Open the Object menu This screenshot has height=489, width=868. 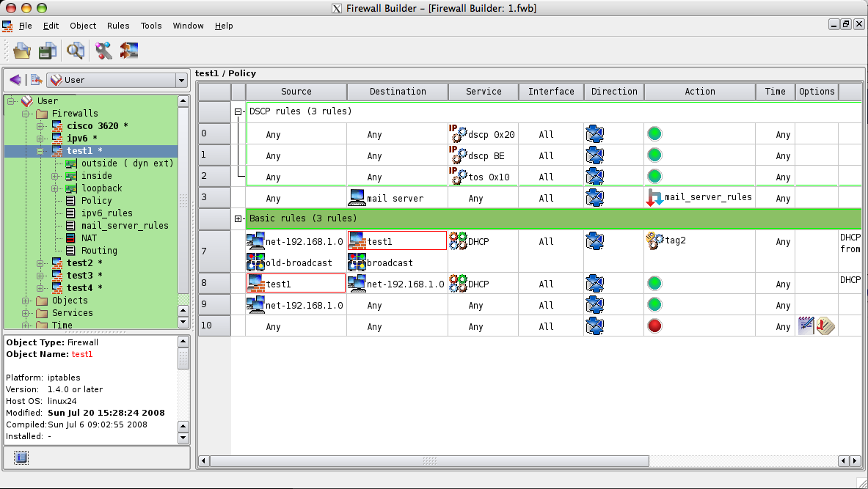pos(83,26)
